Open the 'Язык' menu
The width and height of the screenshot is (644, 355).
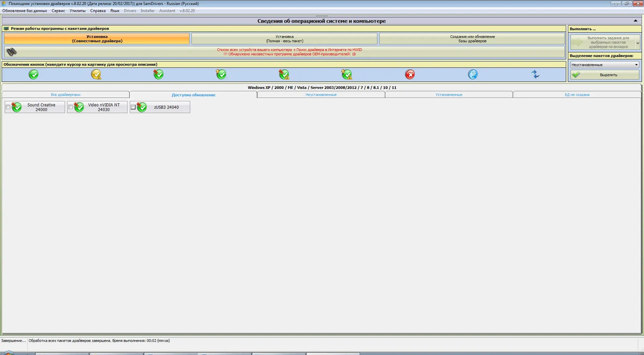(115, 11)
